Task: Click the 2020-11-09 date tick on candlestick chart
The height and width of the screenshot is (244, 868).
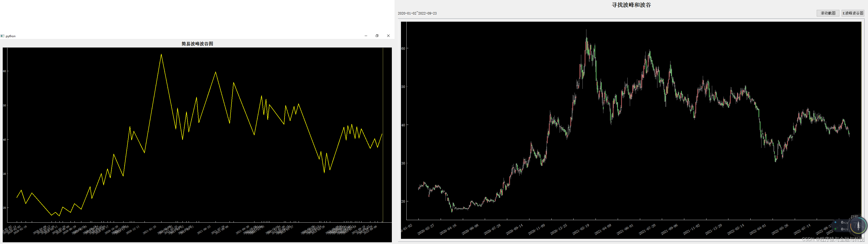Action: click(536, 229)
